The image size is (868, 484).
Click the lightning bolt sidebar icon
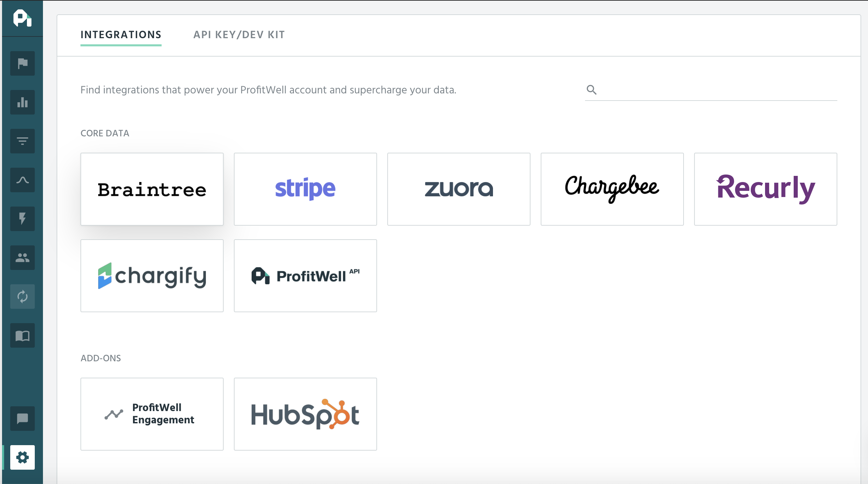click(23, 219)
